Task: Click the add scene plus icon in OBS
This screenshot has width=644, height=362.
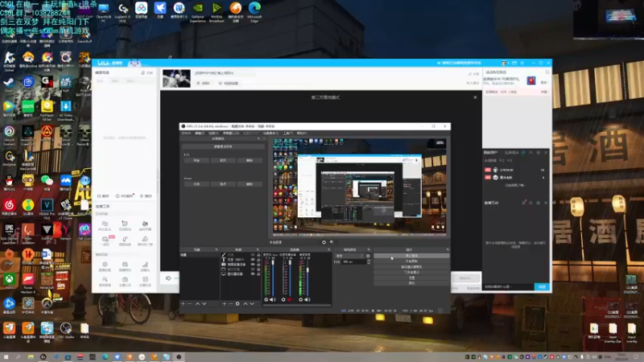Action: [x=183, y=303]
